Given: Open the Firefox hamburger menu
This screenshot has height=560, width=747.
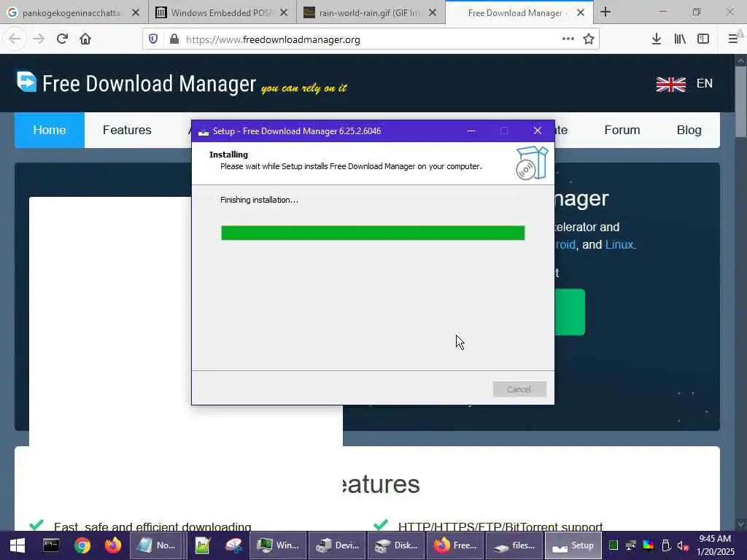Looking at the screenshot, I should 733,39.
